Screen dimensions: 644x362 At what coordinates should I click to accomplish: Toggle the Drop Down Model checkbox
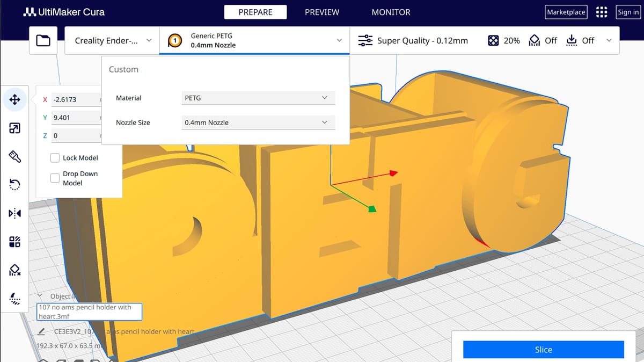[x=55, y=178]
